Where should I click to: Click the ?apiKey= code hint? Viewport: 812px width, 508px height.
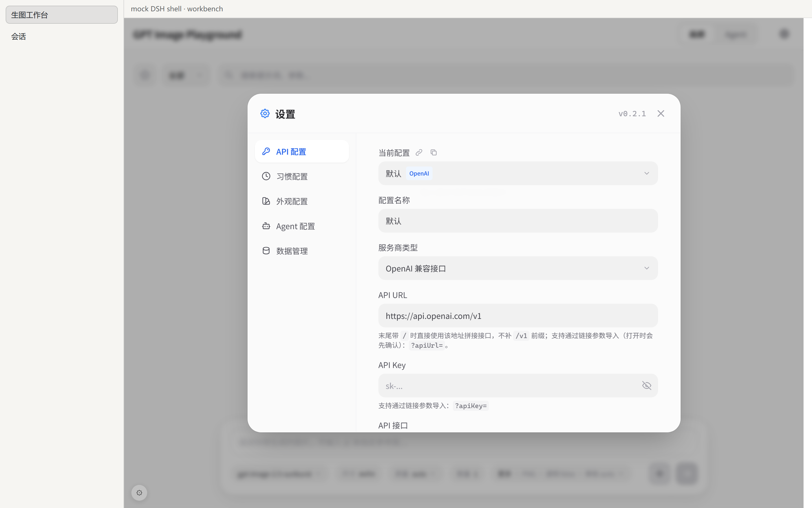tap(471, 406)
